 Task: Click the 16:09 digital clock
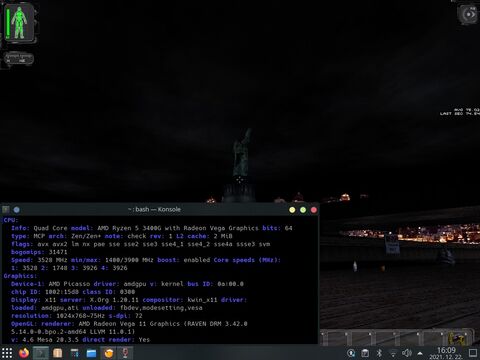point(446,350)
